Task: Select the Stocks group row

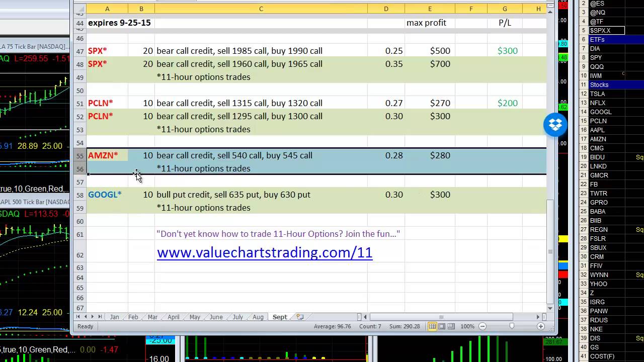Action: coord(616,85)
